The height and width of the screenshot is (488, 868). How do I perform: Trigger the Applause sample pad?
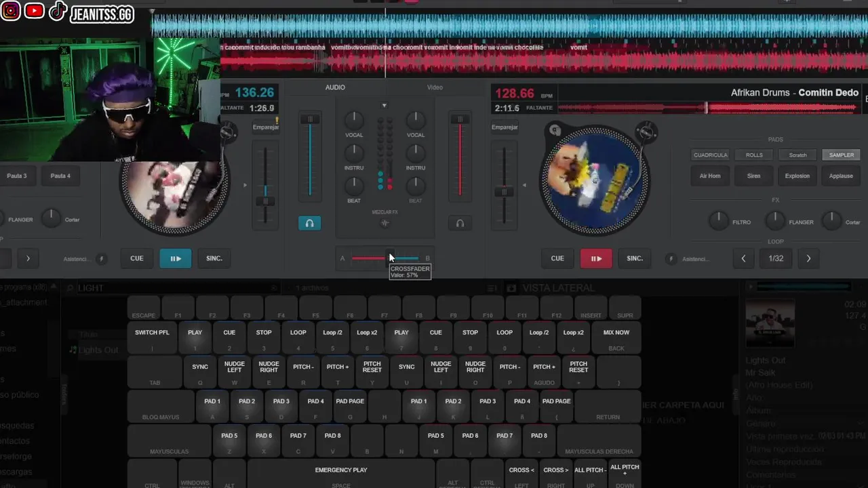pos(841,176)
